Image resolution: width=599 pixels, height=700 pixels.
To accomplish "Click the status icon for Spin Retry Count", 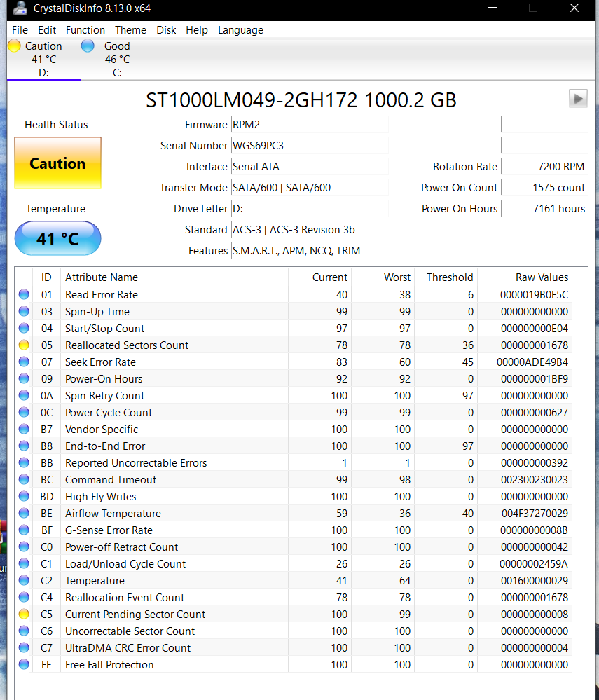I will coord(24,395).
